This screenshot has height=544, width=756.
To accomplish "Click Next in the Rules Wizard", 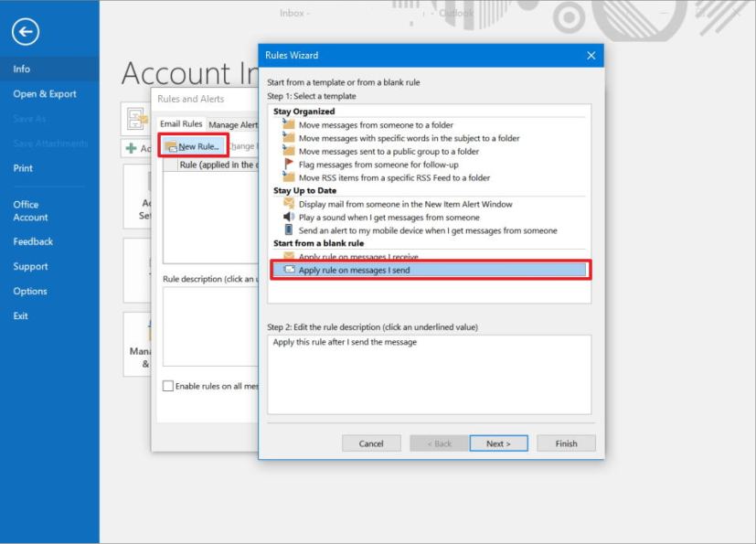I will 498,443.
